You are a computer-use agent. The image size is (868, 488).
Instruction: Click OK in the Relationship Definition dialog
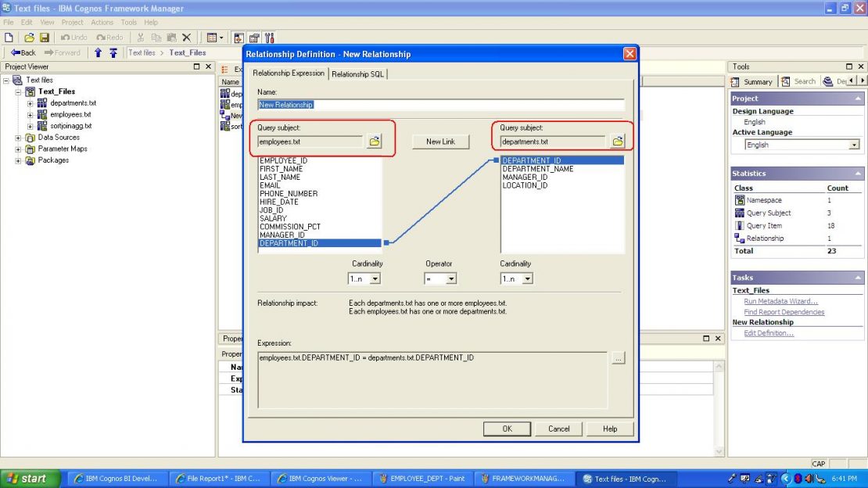pos(507,429)
